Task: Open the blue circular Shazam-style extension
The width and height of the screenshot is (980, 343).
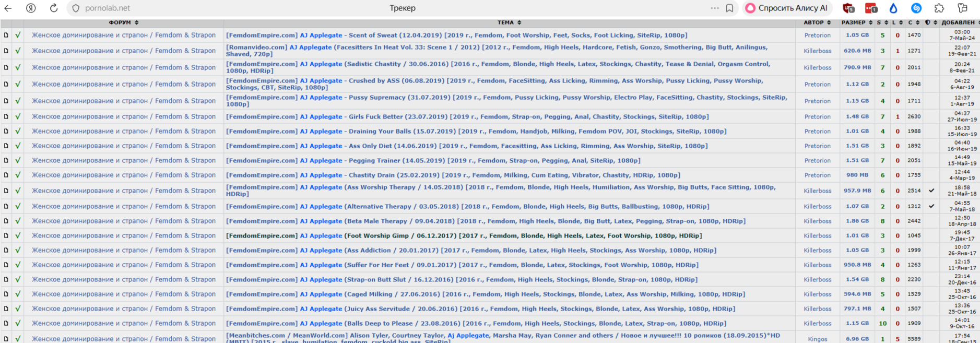Action: [x=916, y=8]
